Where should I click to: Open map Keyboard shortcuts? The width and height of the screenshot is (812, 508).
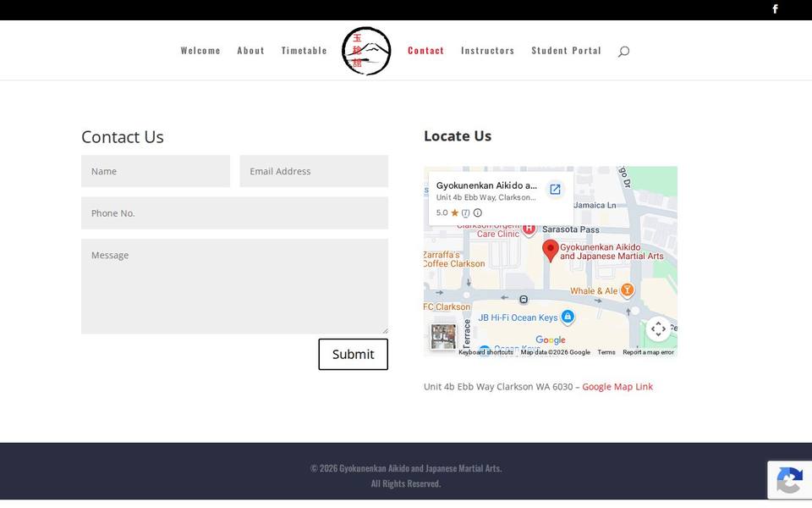(x=486, y=352)
